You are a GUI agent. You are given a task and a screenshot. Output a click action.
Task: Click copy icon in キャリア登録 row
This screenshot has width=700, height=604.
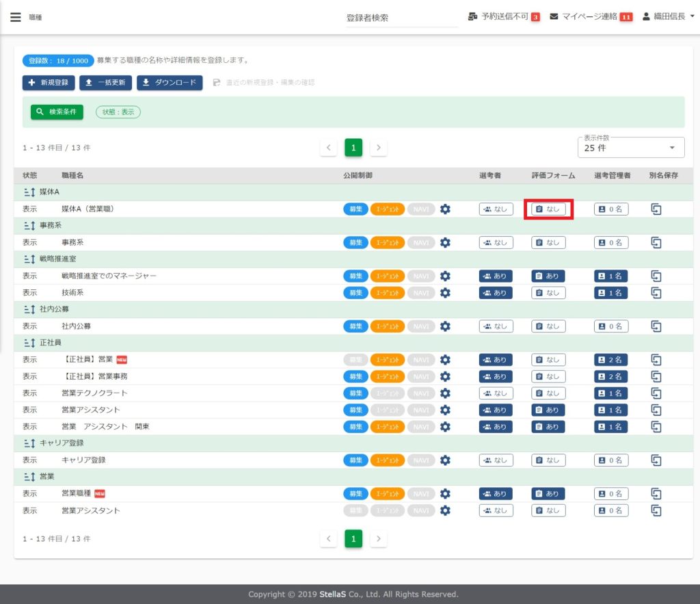[656, 460]
